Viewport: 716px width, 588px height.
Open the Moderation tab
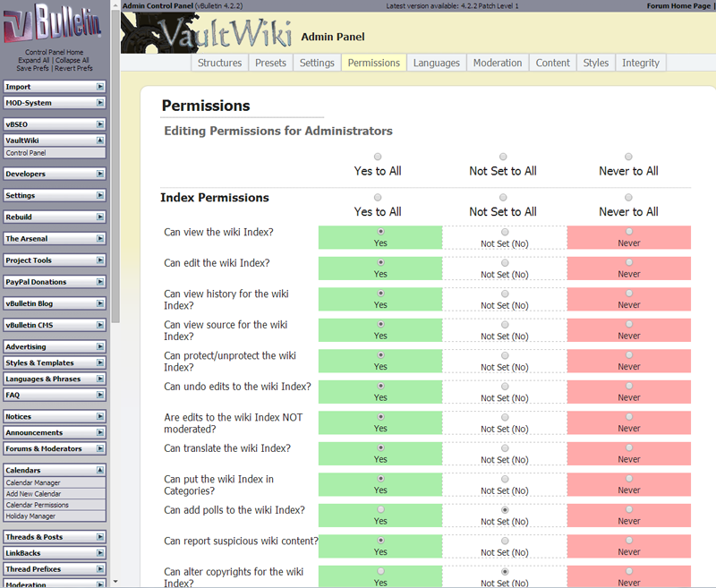point(497,63)
